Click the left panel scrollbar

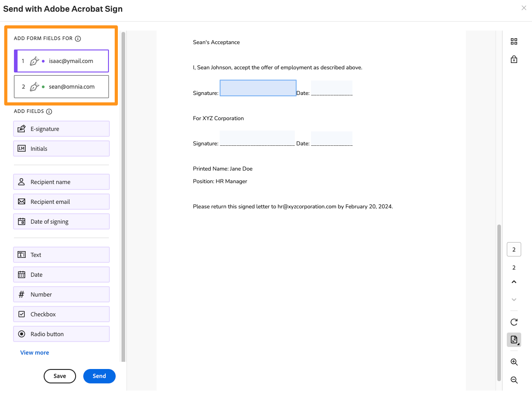[123, 197]
